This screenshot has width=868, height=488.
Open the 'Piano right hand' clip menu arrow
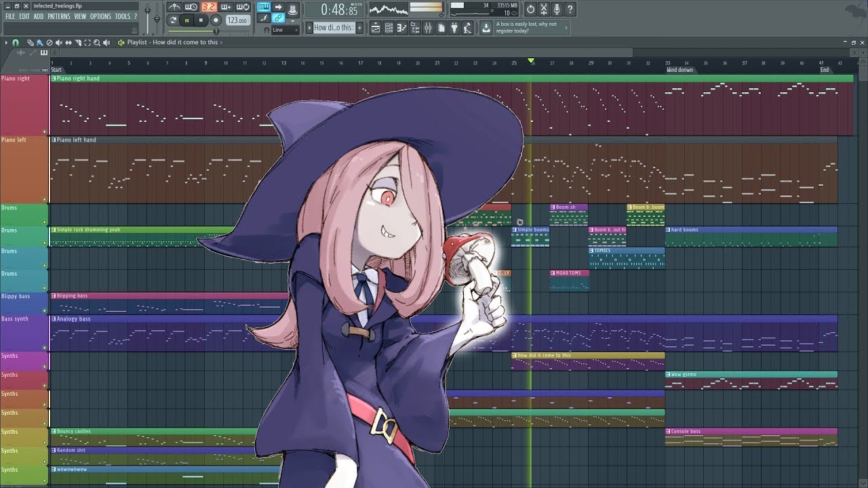pos(54,79)
